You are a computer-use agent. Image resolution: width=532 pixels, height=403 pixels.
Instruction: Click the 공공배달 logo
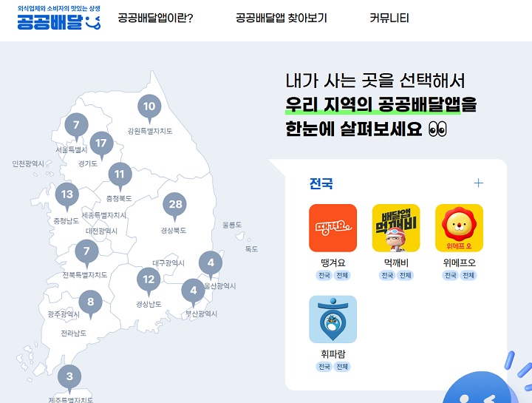pyautogui.click(x=58, y=18)
